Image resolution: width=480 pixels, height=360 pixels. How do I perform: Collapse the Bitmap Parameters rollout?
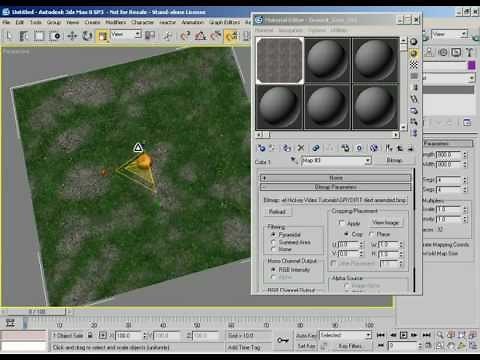click(336, 187)
